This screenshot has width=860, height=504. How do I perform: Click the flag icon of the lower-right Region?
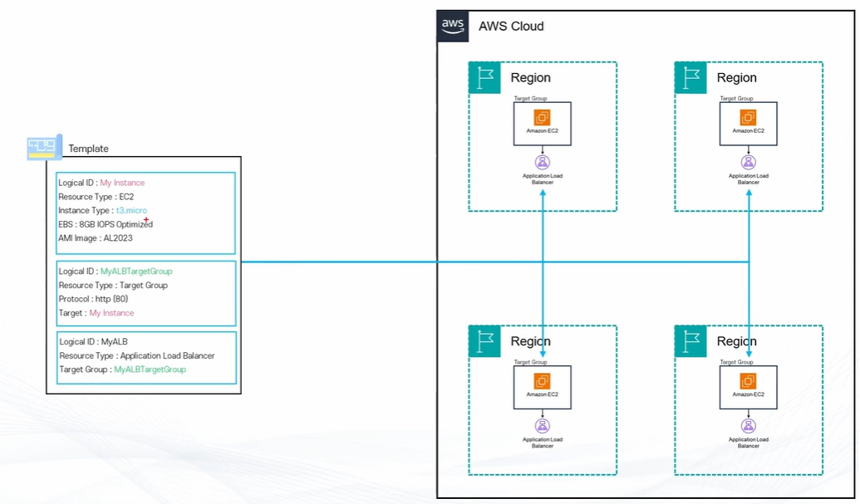click(690, 341)
